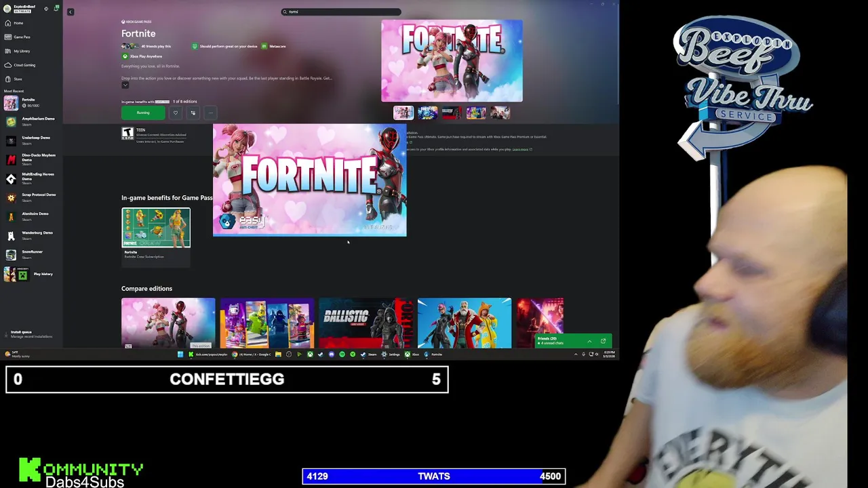Select Fortnite in Most Recent list

click(30, 102)
